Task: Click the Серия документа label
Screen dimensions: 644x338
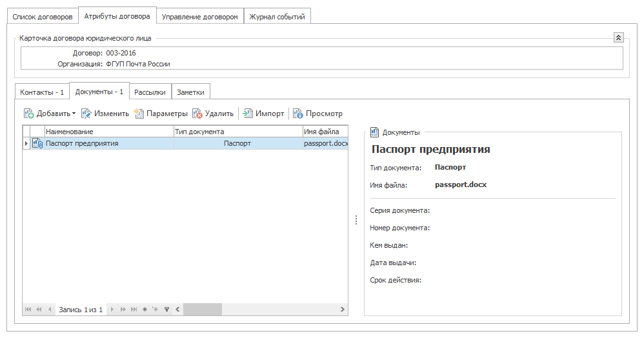Action: click(x=399, y=210)
